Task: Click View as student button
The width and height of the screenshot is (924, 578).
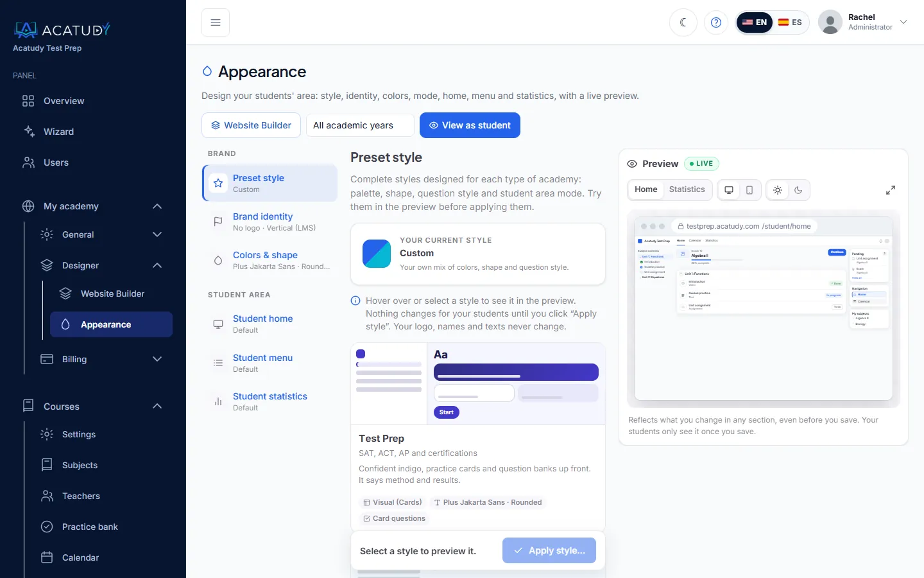Action: [x=470, y=125]
